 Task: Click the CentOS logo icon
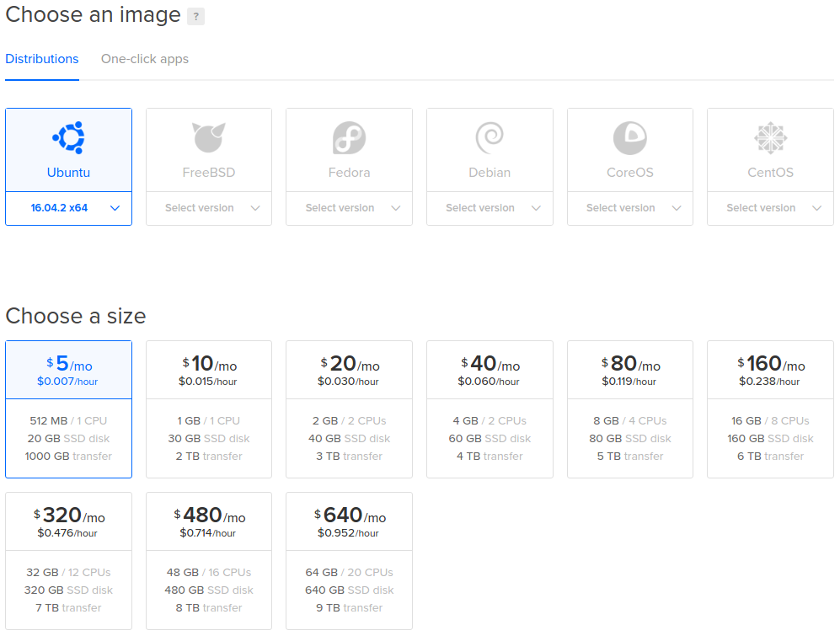tap(770, 137)
